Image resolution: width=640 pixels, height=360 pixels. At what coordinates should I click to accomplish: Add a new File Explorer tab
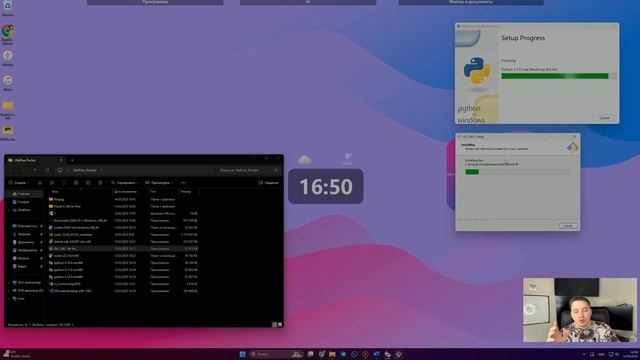click(72, 160)
